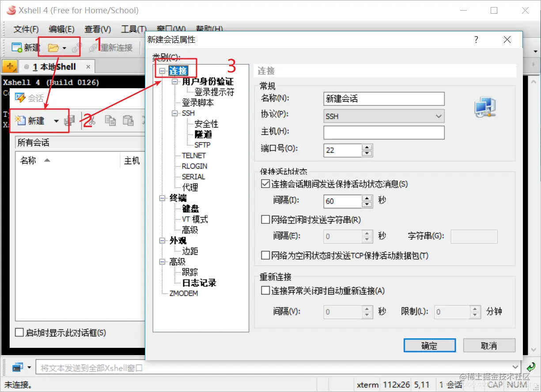Click the 确定 OK button
The image size is (541, 392).
click(x=430, y=346)
